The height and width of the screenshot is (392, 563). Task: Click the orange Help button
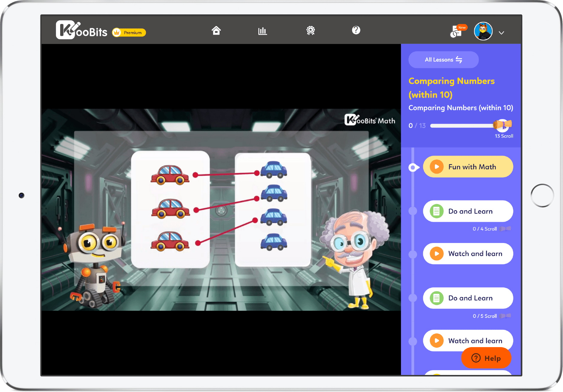pyautogui.click(x=486, y=358)
